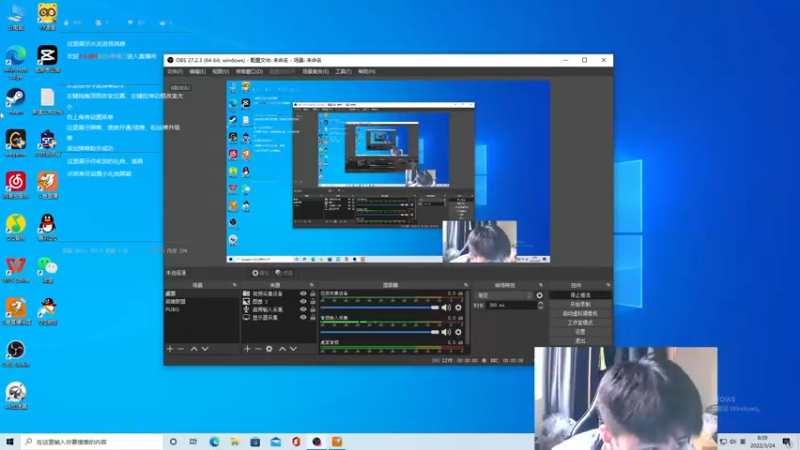Select the 桌面 scene

coord(202,294)
